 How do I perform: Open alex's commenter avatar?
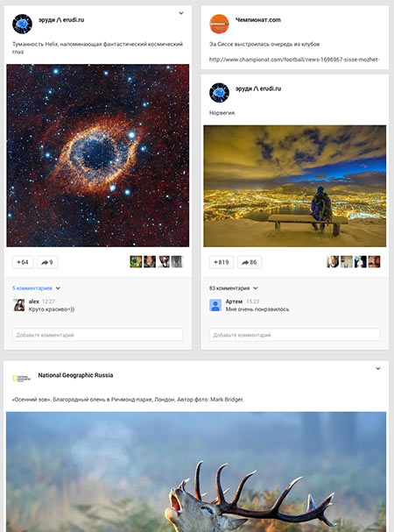18,305
